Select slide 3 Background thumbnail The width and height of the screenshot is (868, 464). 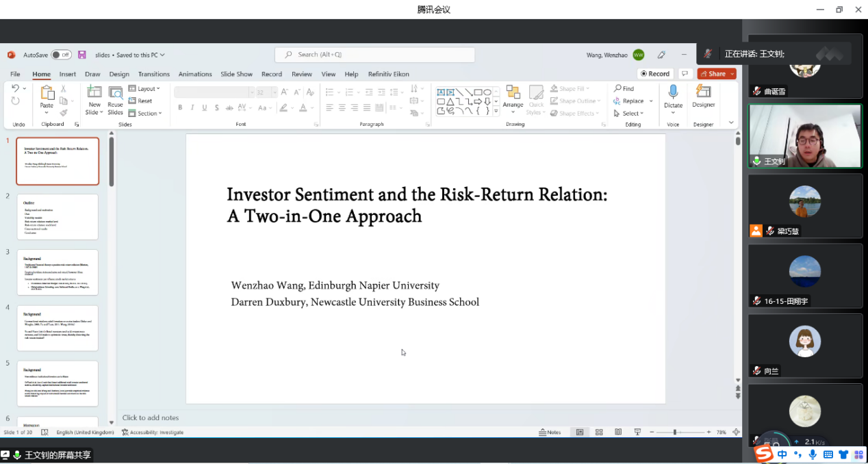[x=58, y=272]
